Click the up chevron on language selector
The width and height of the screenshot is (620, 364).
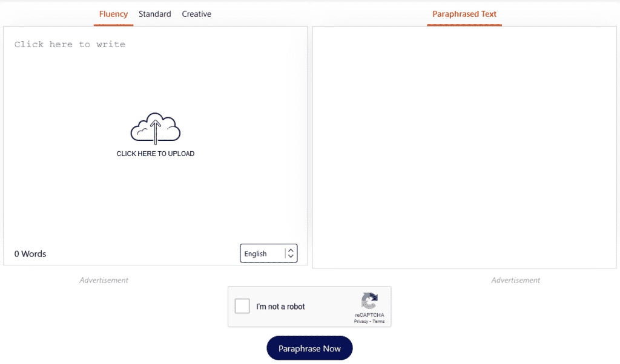[291, 249]
